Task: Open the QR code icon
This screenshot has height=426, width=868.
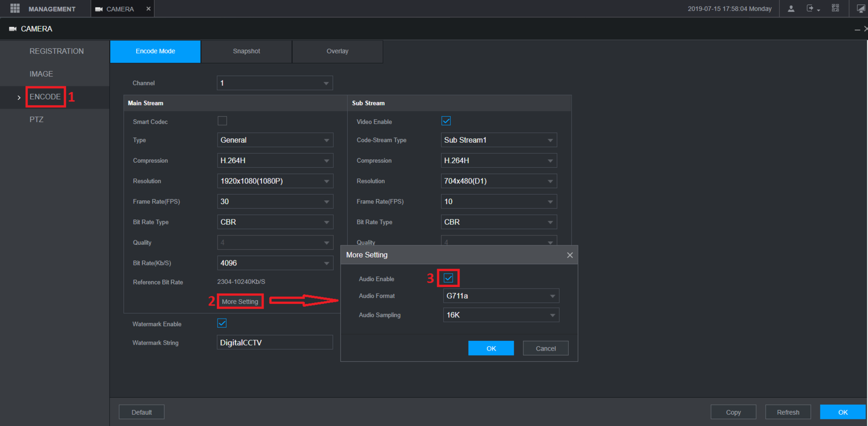Action: (x=835, y=9)
